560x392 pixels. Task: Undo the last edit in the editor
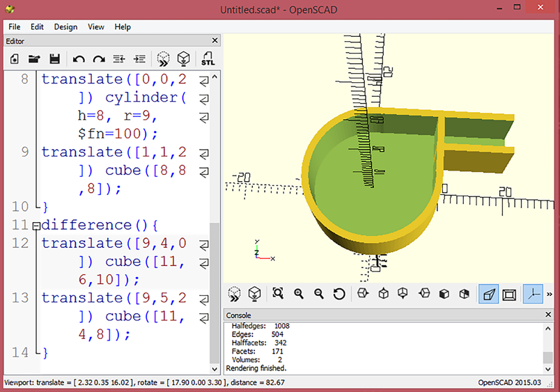pyautogui.click(x=79, y=59)
